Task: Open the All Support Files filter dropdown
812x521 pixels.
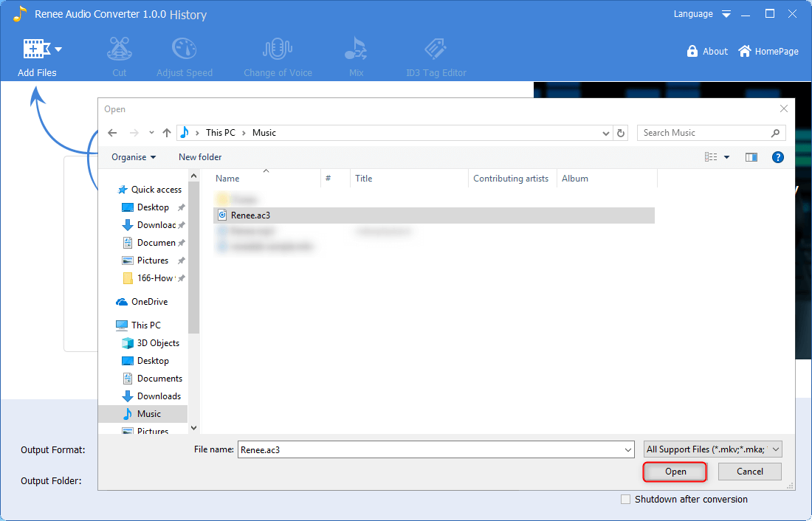Action: point(713,449)
